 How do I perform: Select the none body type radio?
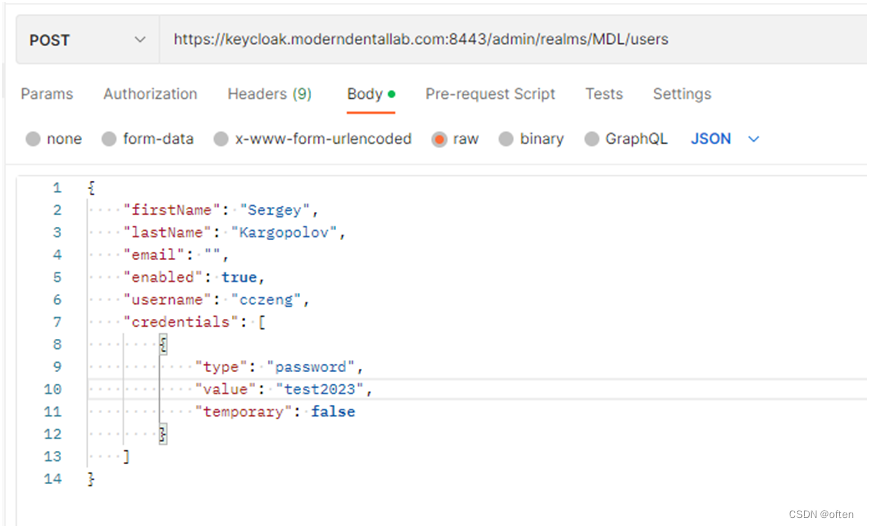click(33, 139)
